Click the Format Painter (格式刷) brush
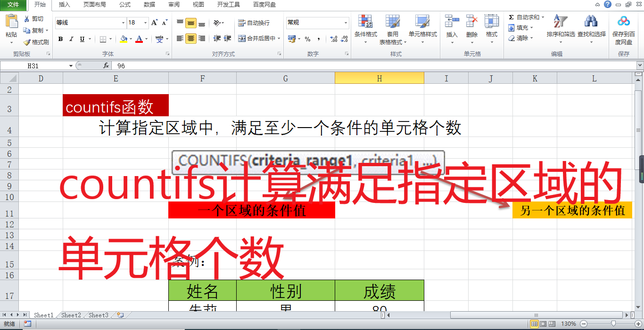The width and height of the screenshot is (644, 330). [x=36, y=42]
